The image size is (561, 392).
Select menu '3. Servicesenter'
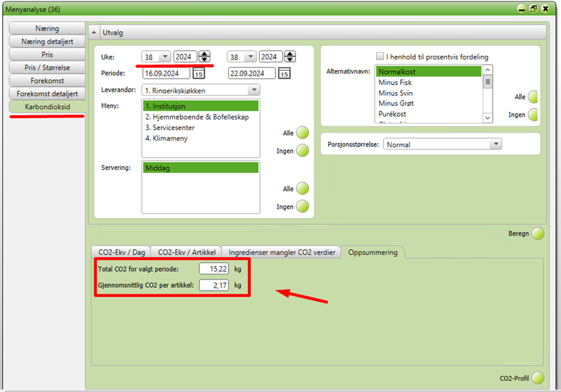pyautogui.click(x=200, y=127)
